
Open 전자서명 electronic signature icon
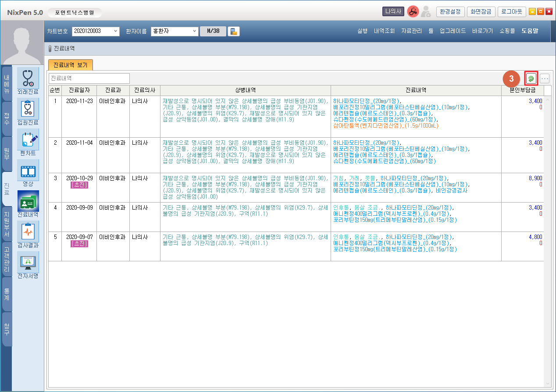(28, 262)
